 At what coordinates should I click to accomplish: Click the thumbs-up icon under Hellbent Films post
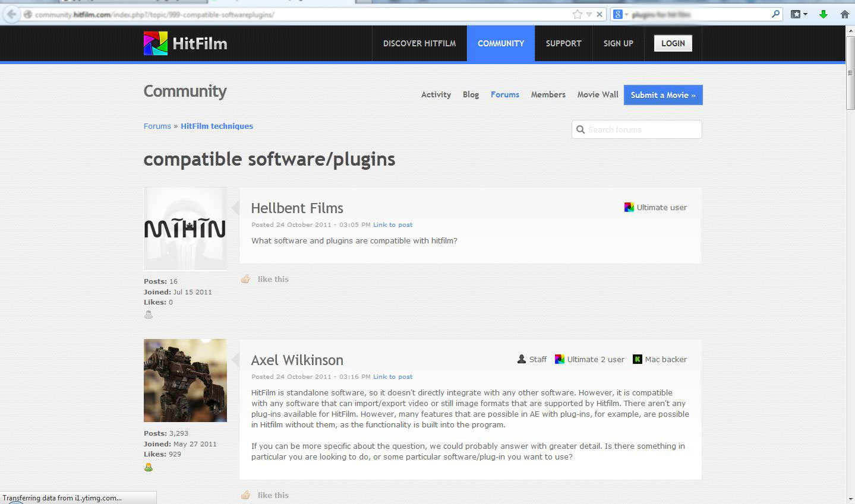pos(246,279)
